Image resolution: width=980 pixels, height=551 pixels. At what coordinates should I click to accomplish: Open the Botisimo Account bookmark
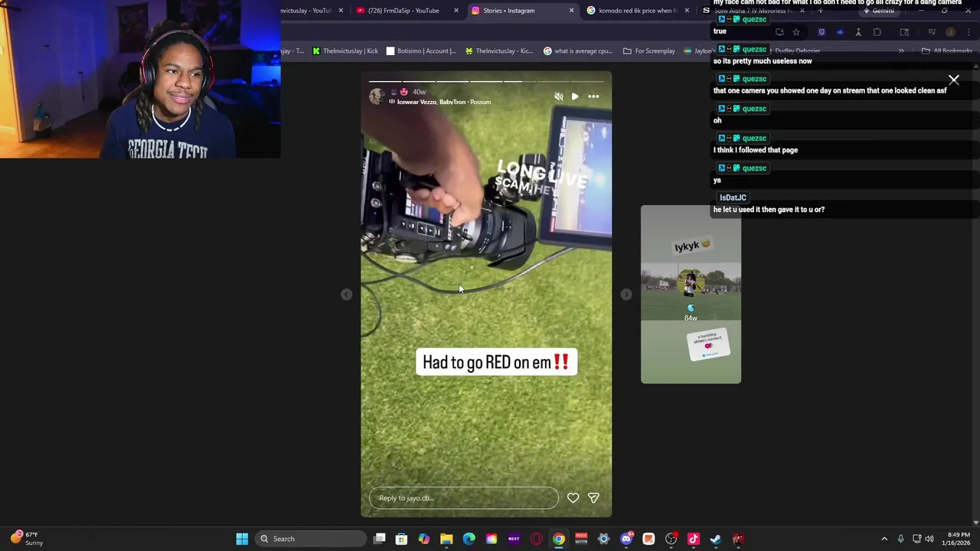tap(421, 51)
